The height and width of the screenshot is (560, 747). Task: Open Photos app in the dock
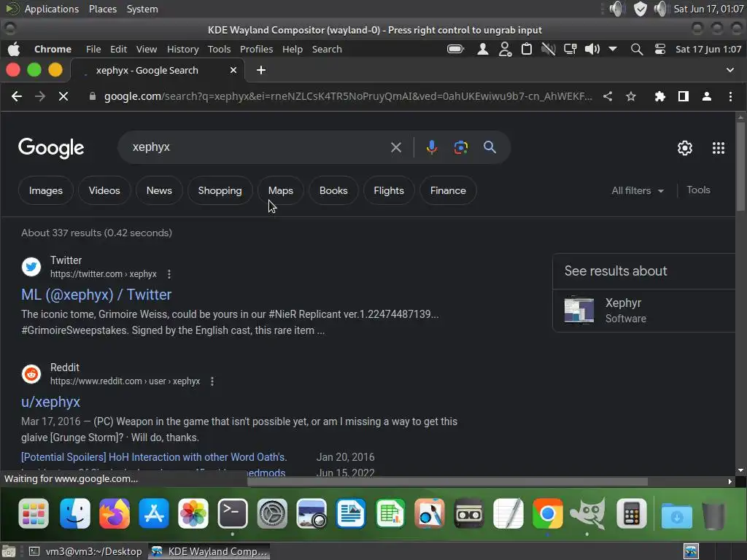pos(193,514)
